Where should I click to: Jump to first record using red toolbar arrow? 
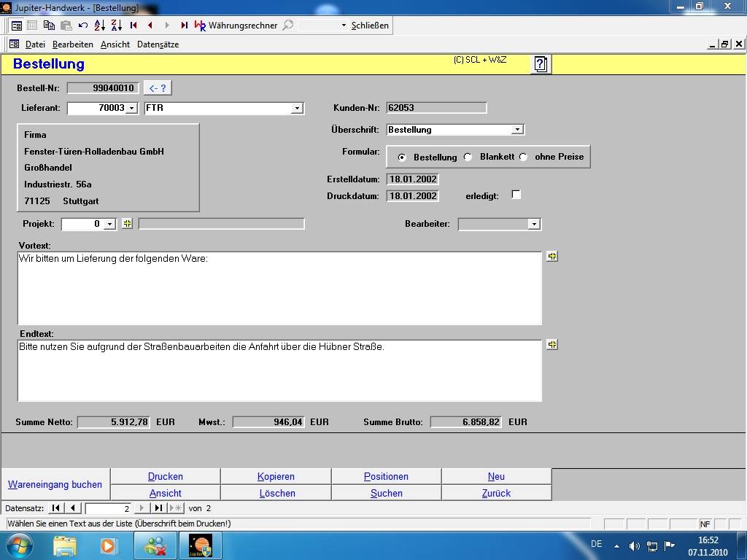[133, 25]
